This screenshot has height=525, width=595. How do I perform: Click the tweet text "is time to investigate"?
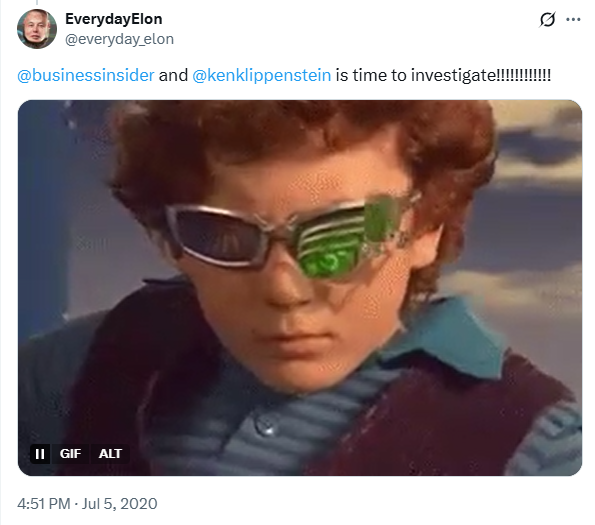[x=416, y=75]
